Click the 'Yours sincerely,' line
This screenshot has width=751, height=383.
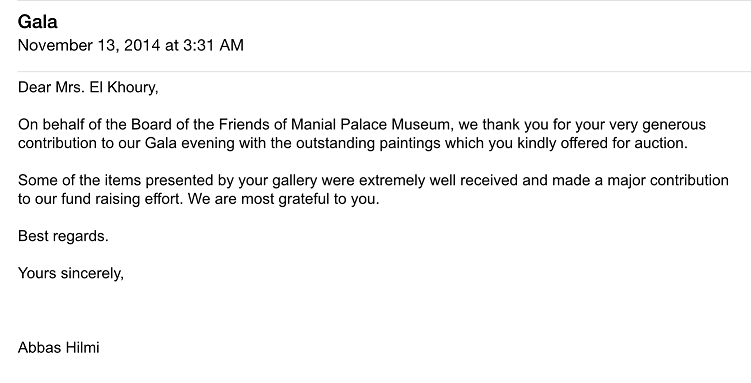click(x=71, y=273)
